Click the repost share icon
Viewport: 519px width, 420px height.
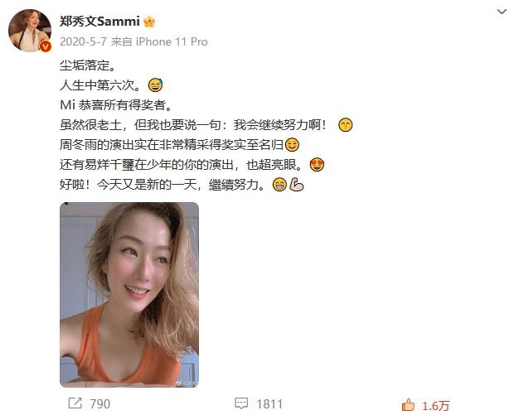[x=75, y=403]
